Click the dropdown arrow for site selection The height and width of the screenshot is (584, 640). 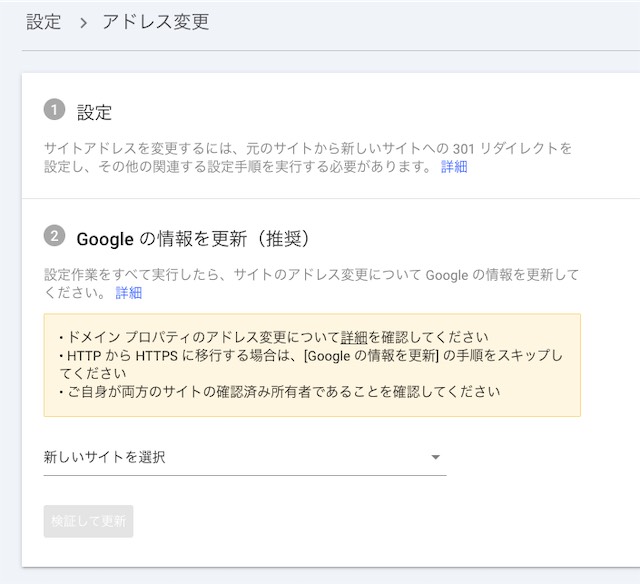(x=435, y=458)
